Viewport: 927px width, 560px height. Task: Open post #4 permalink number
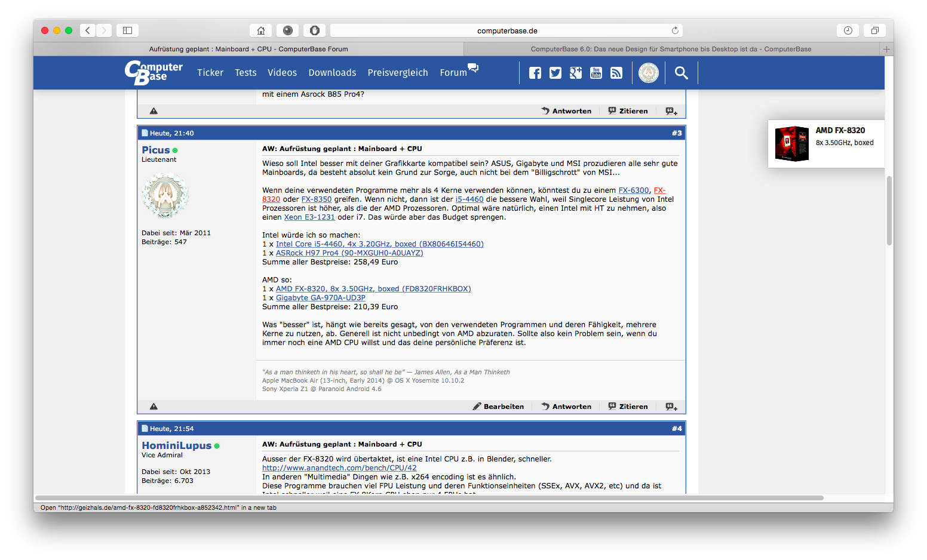(x=677, y=429)
